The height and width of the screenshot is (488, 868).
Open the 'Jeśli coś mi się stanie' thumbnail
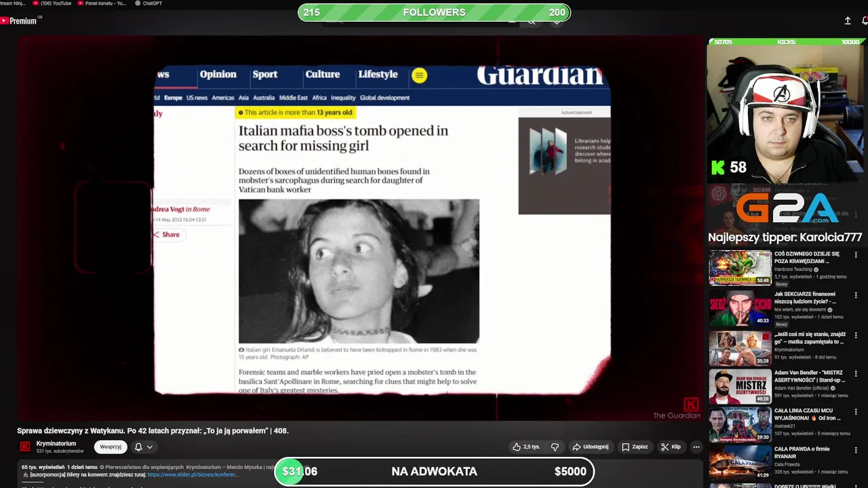pyautogui.click(x=741, y=348)
